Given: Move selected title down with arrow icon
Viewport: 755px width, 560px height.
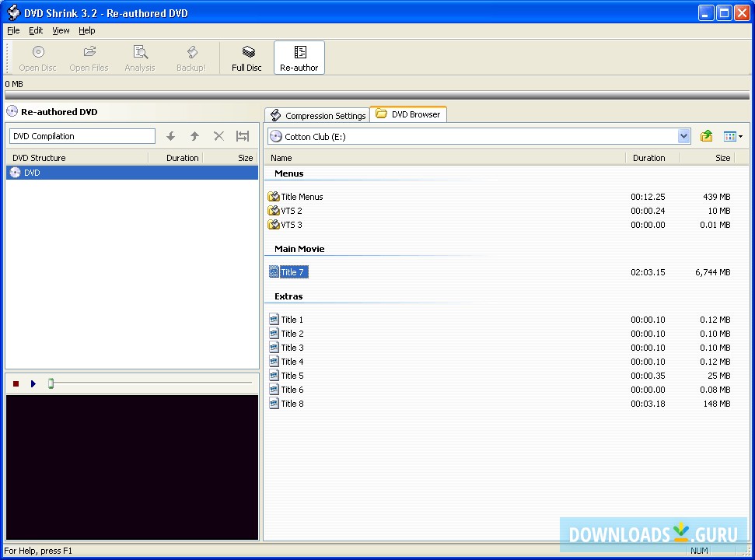Looking at the screenshot, I should 170,136.
